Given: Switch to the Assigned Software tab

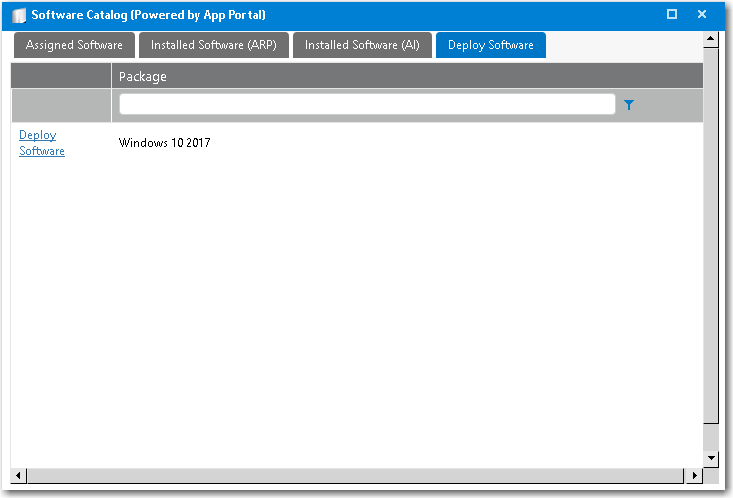Looking at the screenshot, I should pyautogui.click(x=74, y=45).
